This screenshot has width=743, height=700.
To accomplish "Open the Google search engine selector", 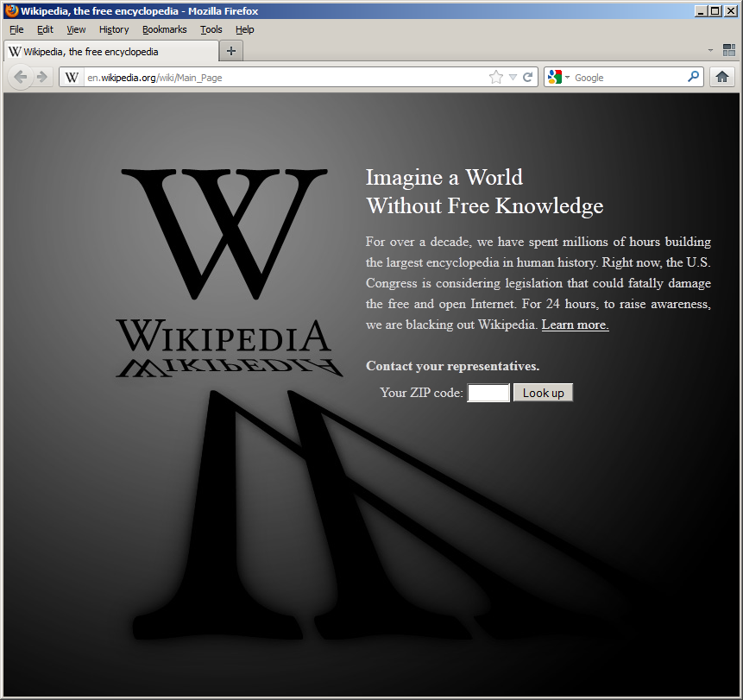I will pos(558,78).
